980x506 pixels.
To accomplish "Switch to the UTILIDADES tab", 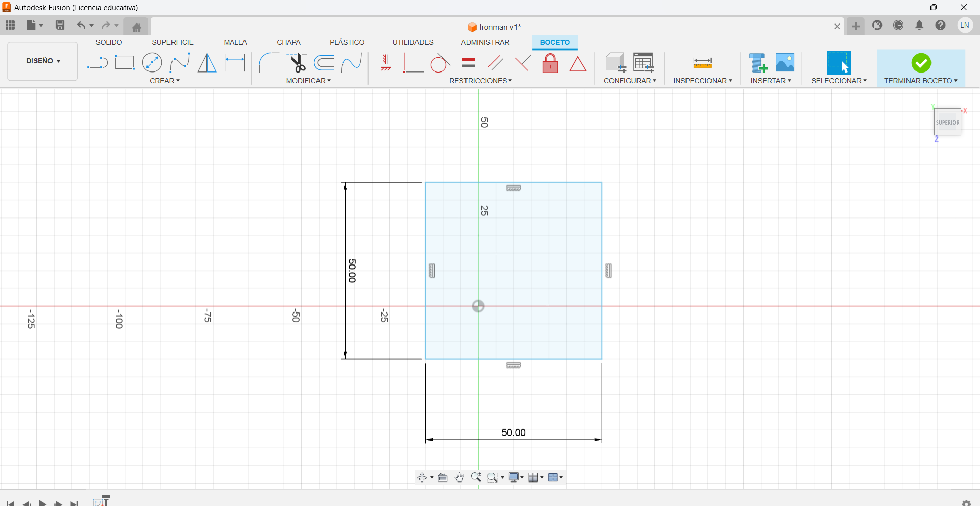I will [413, 42].
